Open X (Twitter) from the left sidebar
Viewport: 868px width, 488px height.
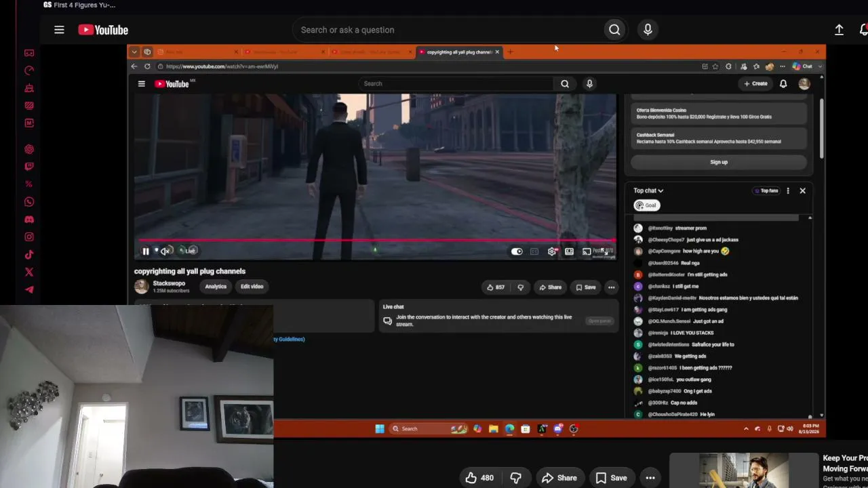[x=29, y=272]
